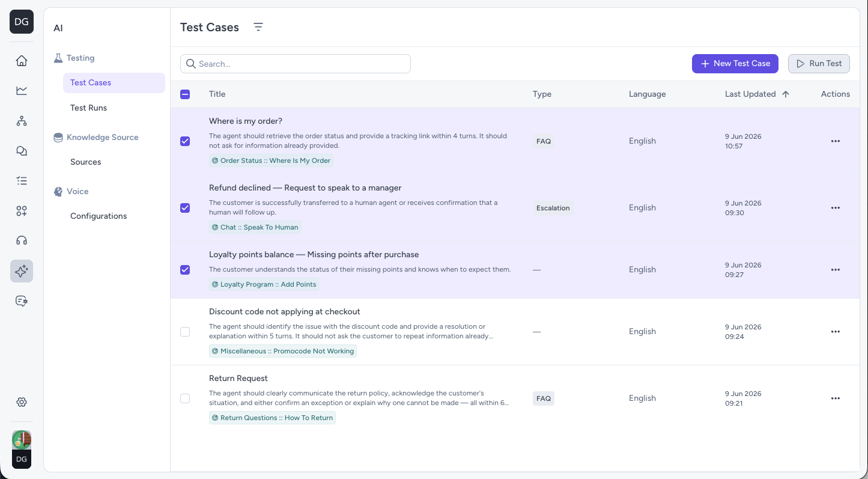Open the Miscellaneous :: Promocode Not Working tag
The width and height of the screenshot is (868, 479).
click(x=283, y=351)
